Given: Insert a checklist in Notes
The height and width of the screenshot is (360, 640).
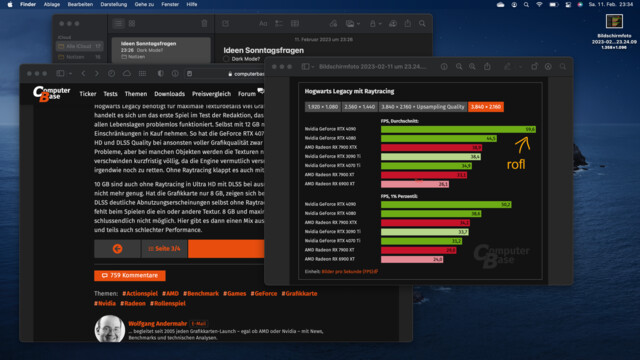Looking at the screenshot, I should [279, 24].
